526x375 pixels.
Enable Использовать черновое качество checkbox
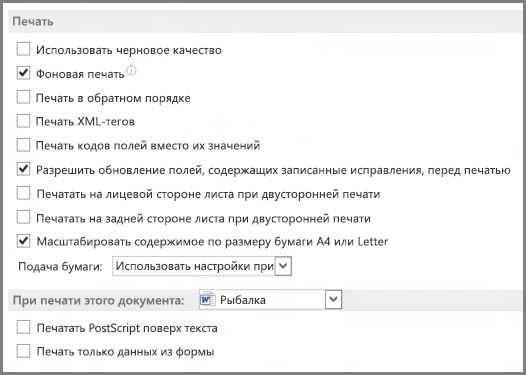23,49
